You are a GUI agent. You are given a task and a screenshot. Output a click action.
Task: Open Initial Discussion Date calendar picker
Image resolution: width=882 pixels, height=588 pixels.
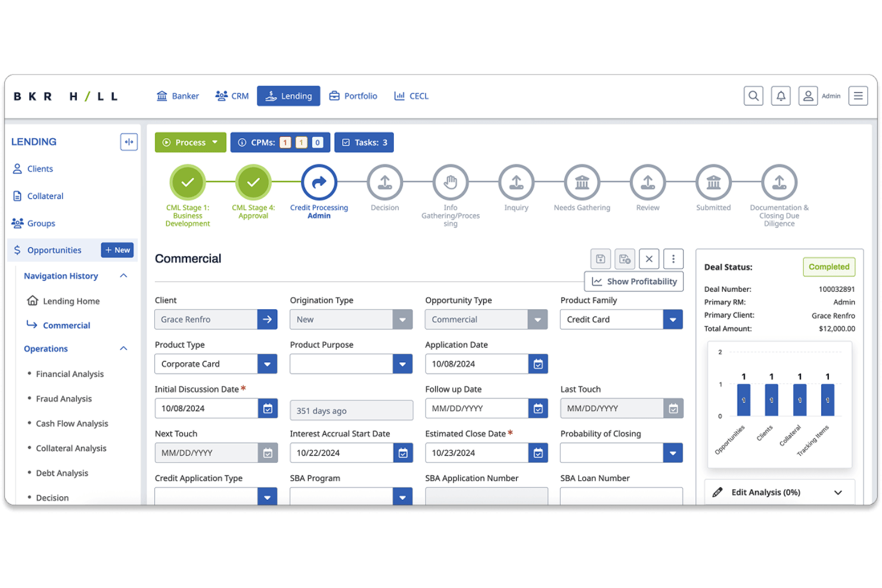tap(268, 409)
